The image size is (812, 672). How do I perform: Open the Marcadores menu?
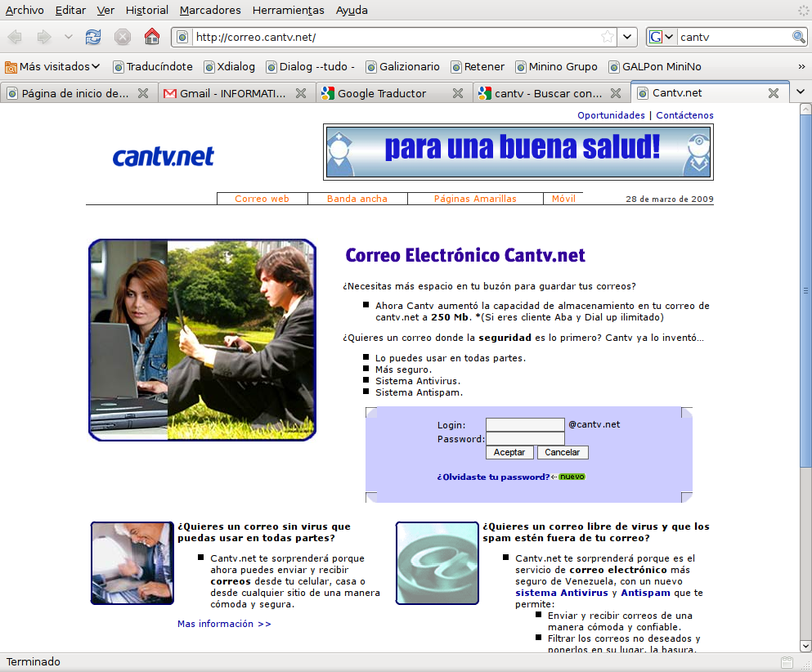click(210, 11)
